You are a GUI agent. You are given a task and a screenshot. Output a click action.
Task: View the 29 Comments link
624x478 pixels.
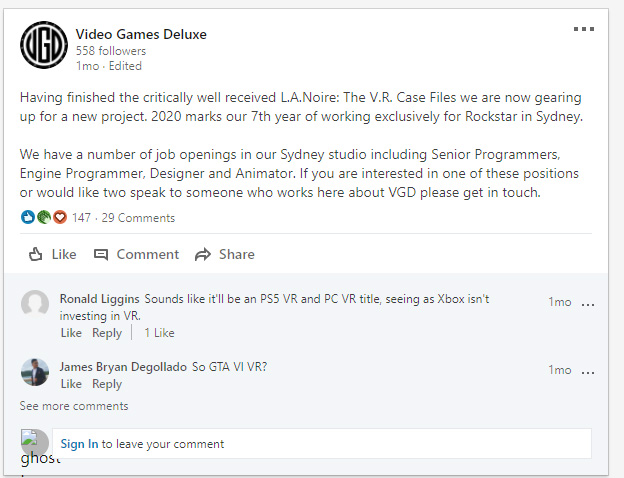click(x=138, y=218)
